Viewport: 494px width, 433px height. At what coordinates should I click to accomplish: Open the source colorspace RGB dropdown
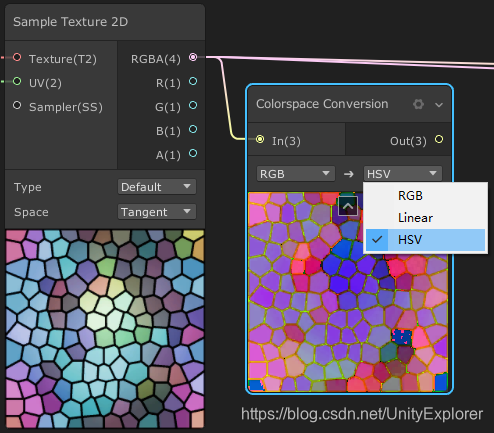(x=296, y=174)
